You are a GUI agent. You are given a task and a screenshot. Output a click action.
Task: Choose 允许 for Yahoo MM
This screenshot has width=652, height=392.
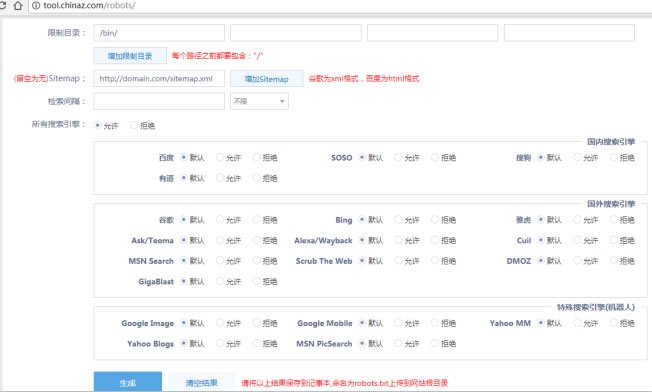coord(577,323)
